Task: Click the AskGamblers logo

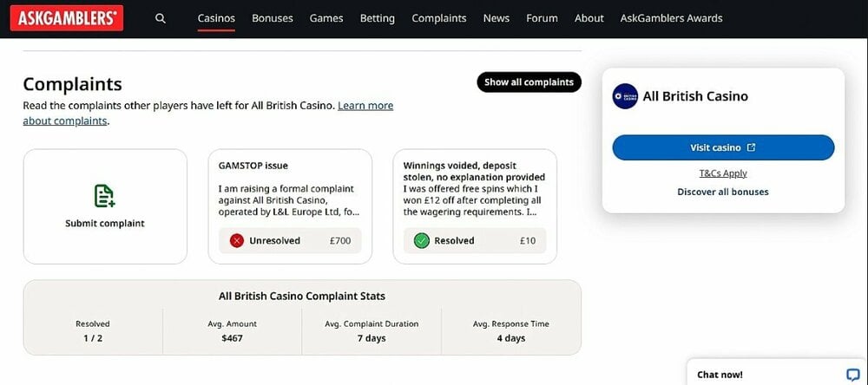Action: click(67, 18)
